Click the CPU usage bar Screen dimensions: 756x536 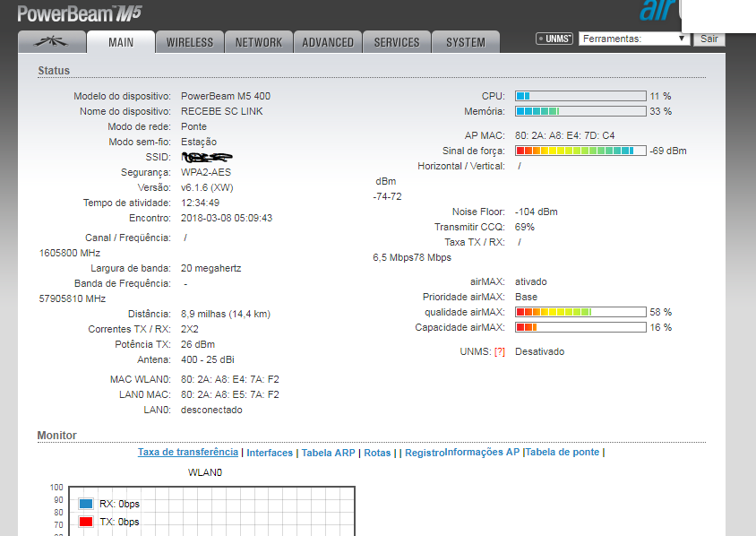580,96
